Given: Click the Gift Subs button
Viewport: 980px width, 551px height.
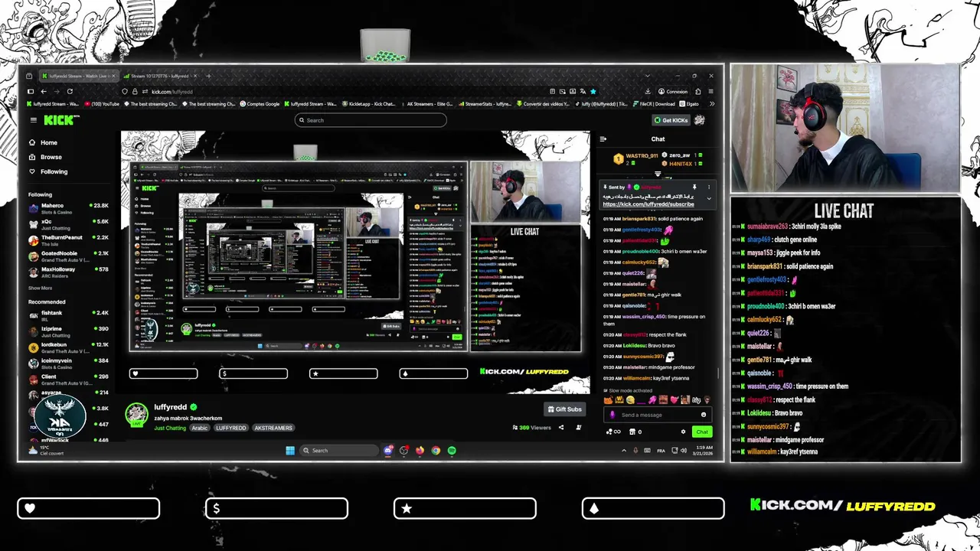Looking at the screenshot, I should click(565, 409).
